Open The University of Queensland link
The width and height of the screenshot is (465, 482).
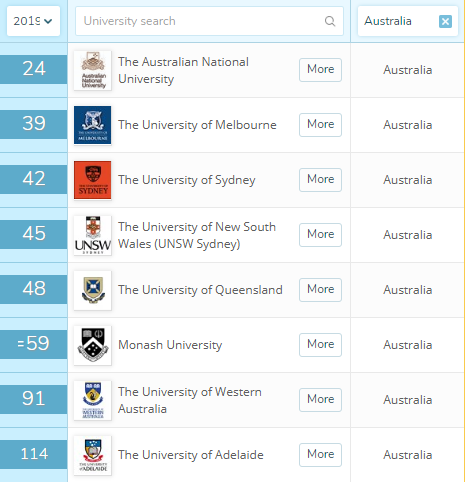click(200, 290)
